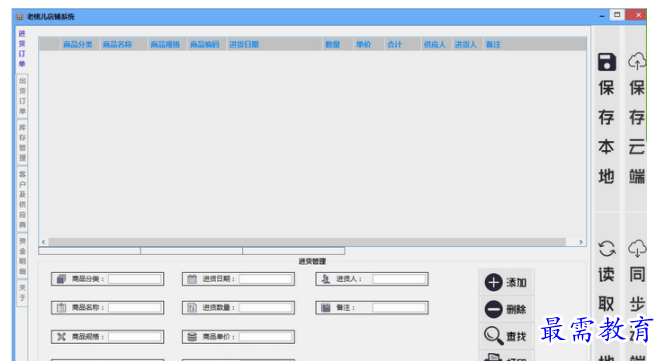662x361 pixels.
Task: Focus the 商品单价 input field
Action: pos(266,337)
